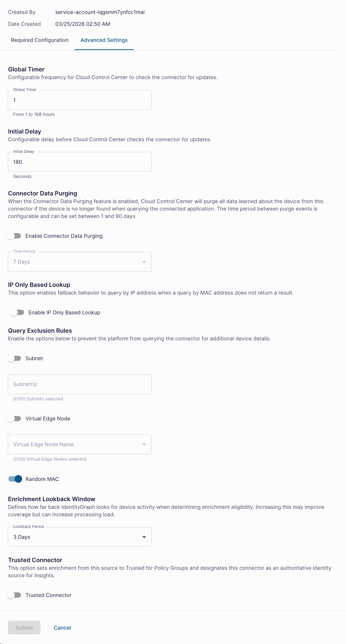Disable the Random MAC toggle
The image size is (346, 644).
(15, 479)
